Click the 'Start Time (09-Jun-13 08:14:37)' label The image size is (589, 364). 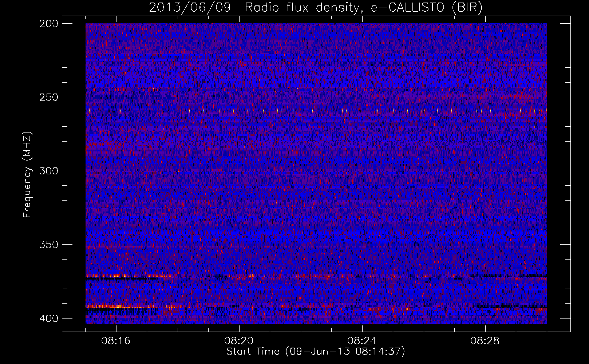[316, 352]
